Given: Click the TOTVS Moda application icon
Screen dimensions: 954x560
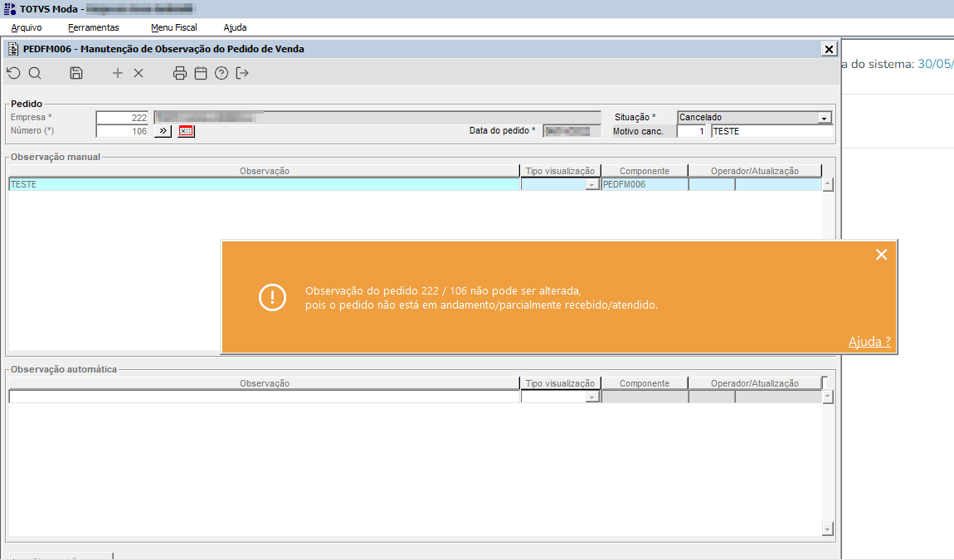Looking at the screenshot, I should click(10, 8).
